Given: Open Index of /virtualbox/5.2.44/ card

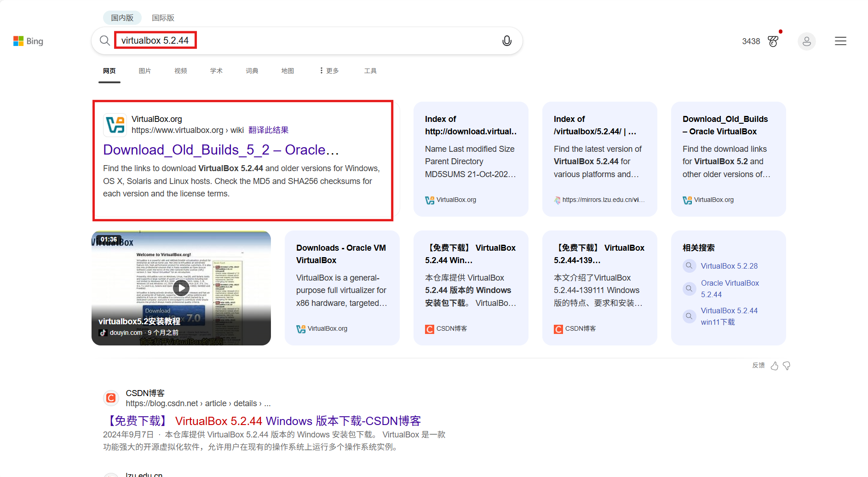Looking at the screenshot, I should (x=599, y=159).
